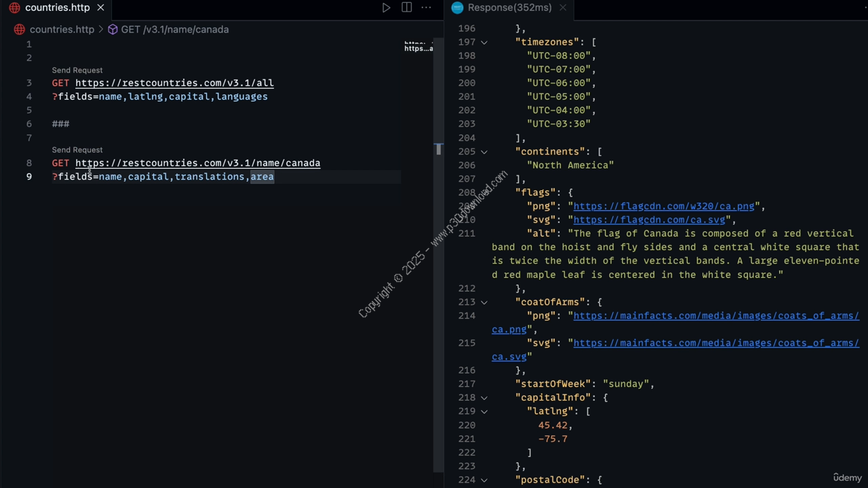Run the request with the play icon

[x=386, y=7]
